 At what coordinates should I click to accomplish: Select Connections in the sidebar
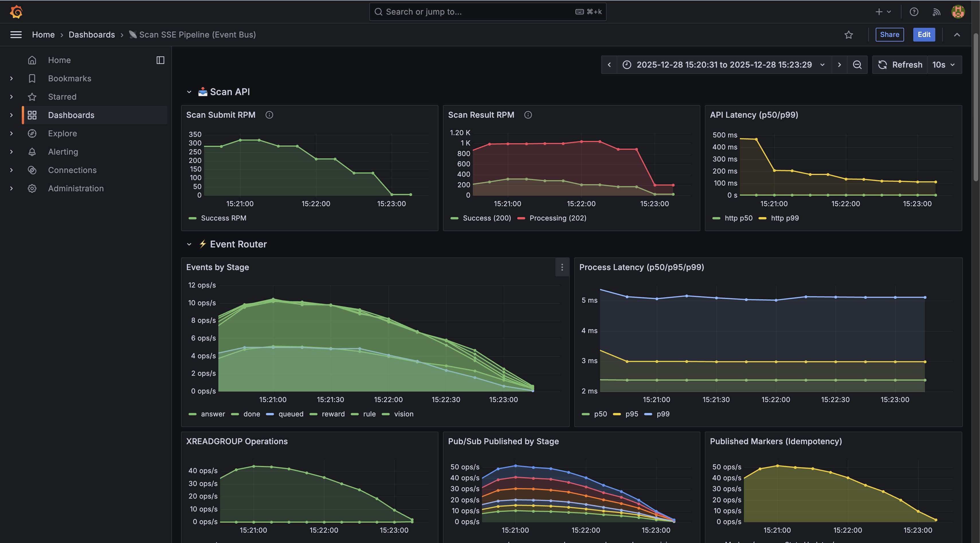pyautogui.click(x=72, y=170)
